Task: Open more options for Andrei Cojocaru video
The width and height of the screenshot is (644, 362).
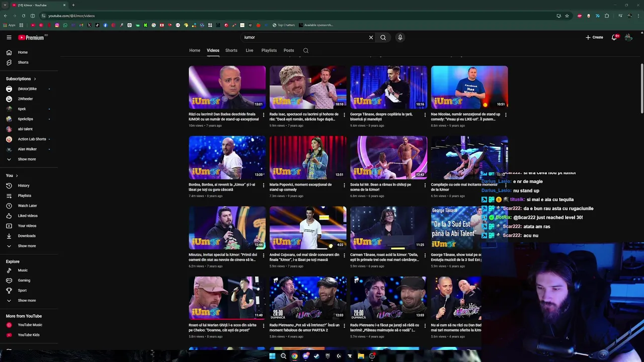Action: tap(344, 255)
